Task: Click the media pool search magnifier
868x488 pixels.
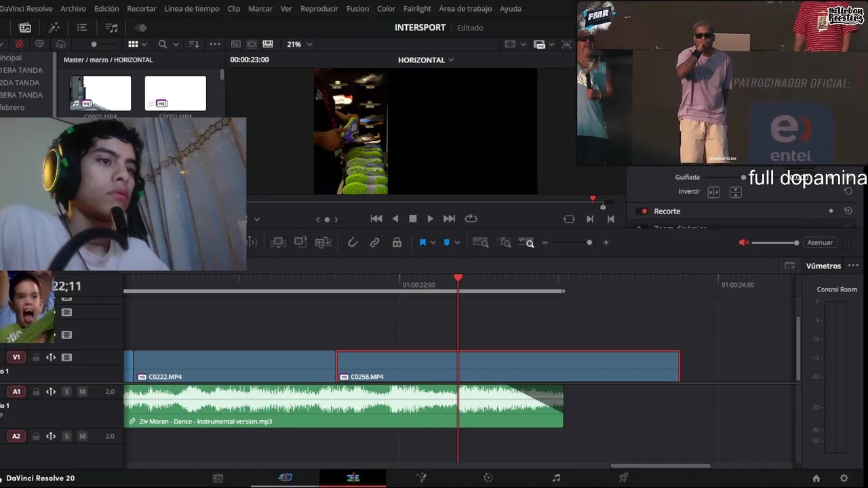Action: tap(163, 44)
